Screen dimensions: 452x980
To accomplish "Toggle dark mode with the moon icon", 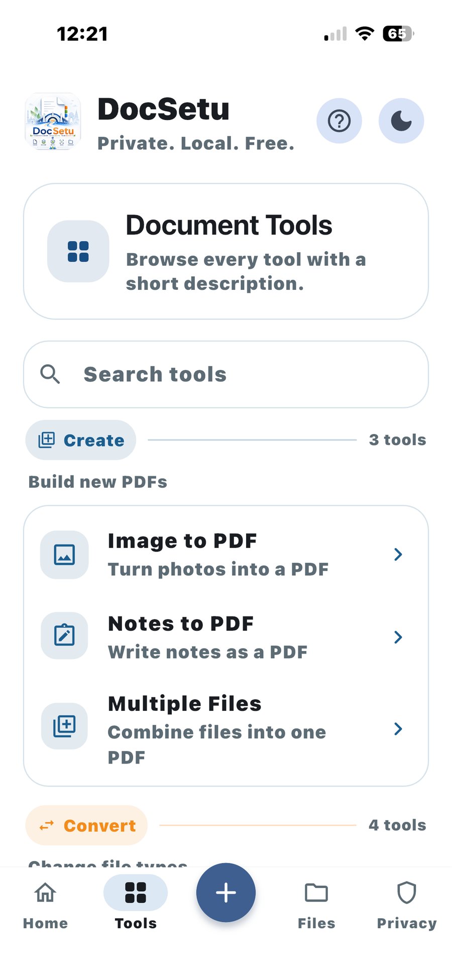I will 401,121.
